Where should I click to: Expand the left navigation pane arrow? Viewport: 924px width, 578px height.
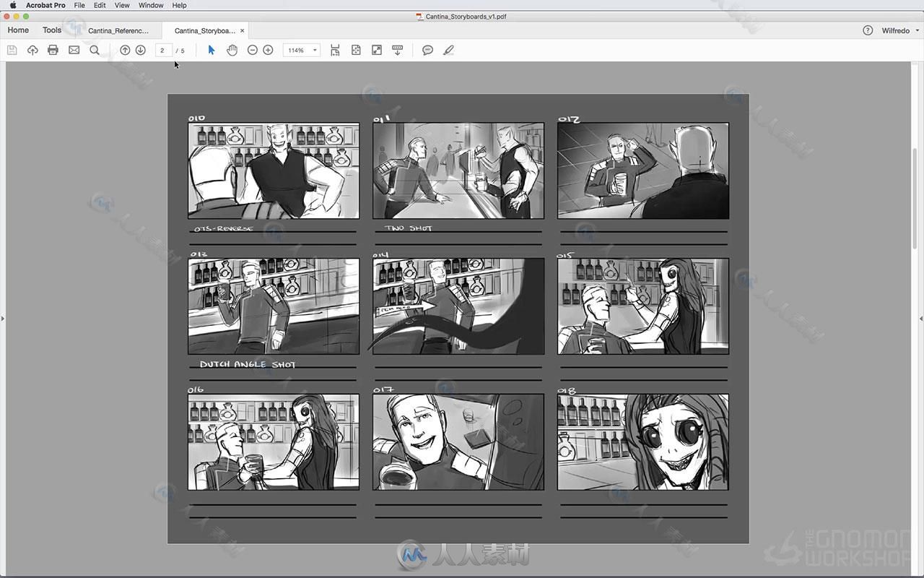[2, 318]
